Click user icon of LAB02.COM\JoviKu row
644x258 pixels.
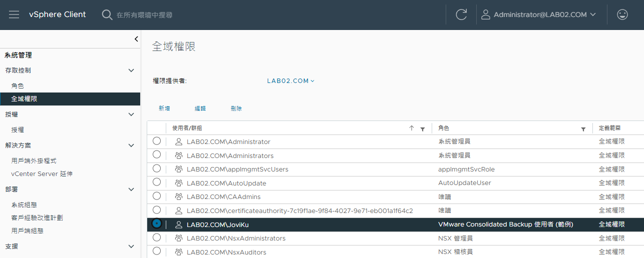[x=178, y=224]
